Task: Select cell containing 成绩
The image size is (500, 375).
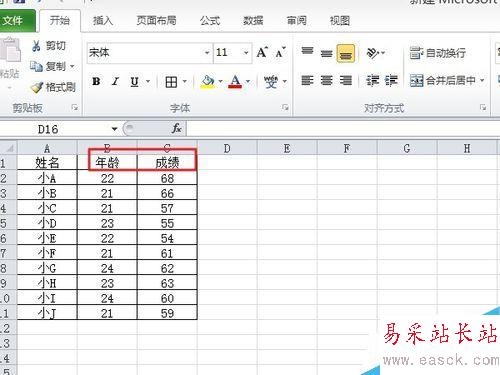Action: click(167, 163)
